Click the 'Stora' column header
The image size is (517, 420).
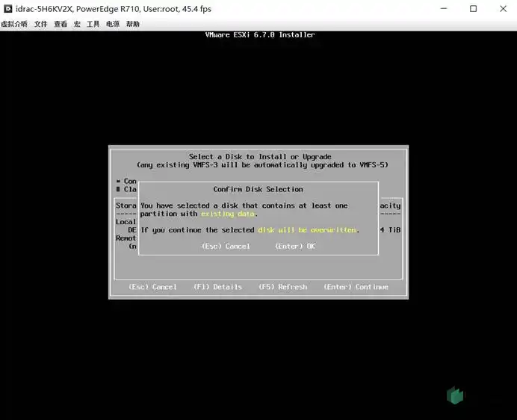tap(126, 206)
